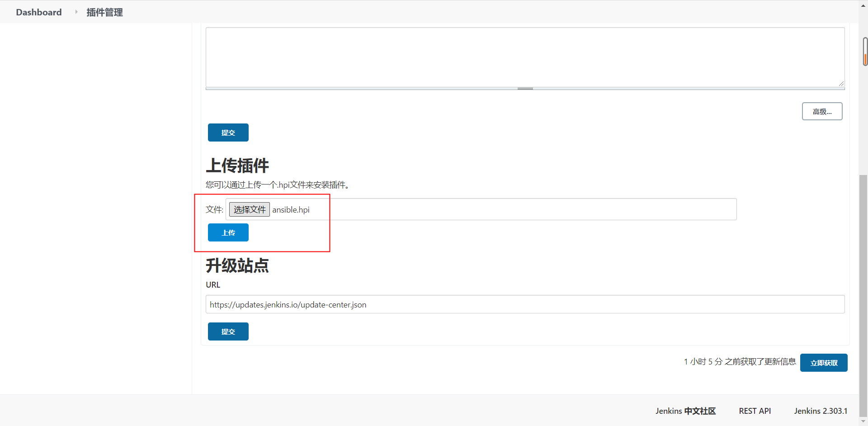Click 选择文件 to choose a plugin file

pos(250,209)
